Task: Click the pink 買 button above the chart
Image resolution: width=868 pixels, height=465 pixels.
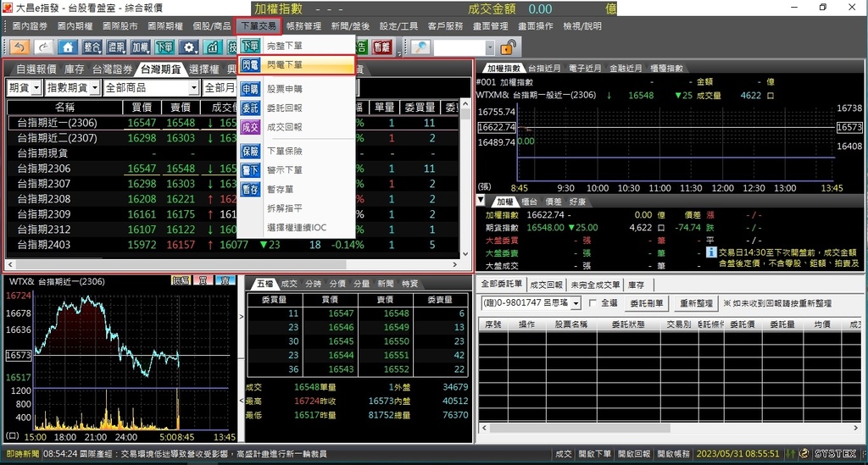Action: click(203, 281)
